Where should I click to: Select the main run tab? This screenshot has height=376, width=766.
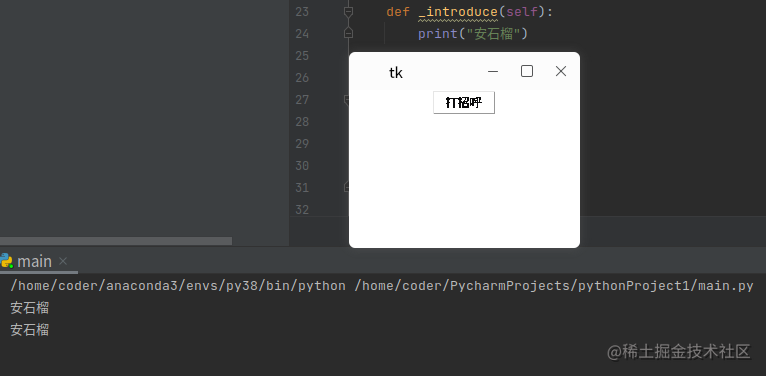34,261
